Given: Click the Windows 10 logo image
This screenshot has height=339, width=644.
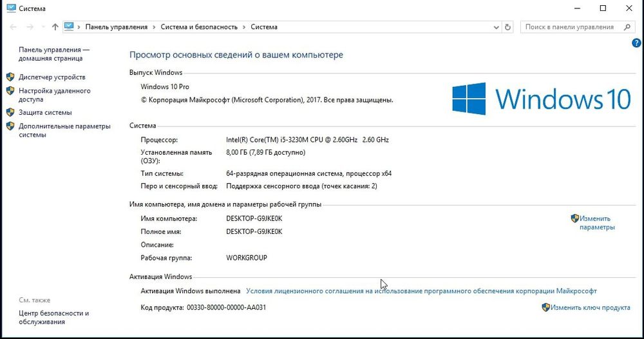Looking at the screenshot, I should click(x=542, y=99).
